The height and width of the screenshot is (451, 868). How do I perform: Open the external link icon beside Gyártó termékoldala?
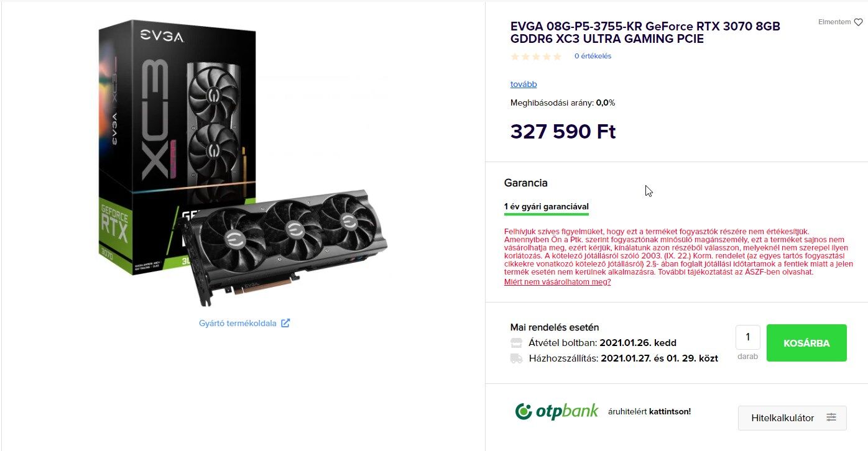tap(285, 323)
